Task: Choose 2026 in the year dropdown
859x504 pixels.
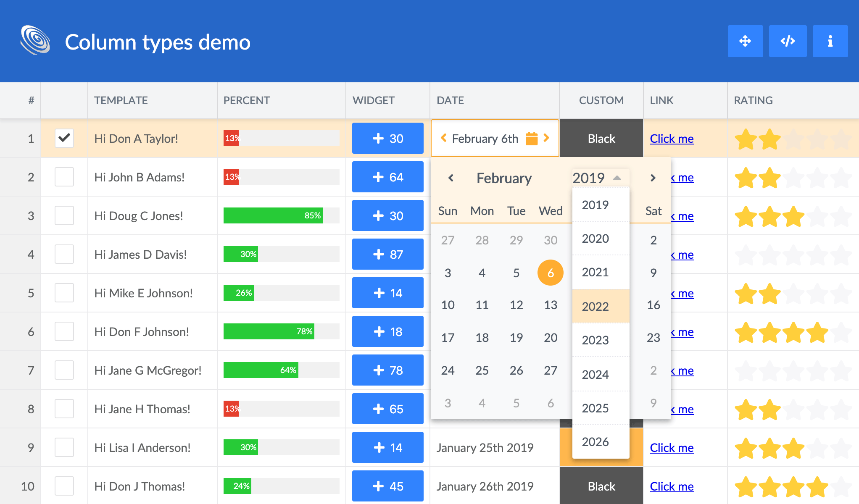Action: point(596,441)
